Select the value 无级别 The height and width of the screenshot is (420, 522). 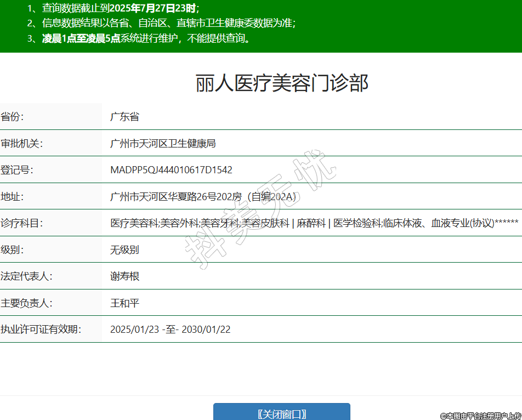click(124, 250)
